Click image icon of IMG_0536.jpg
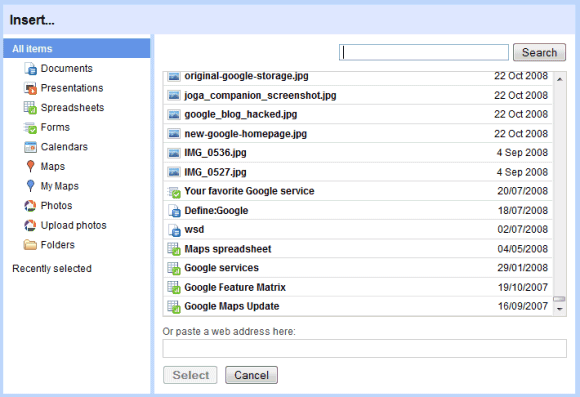 point(173,153)
